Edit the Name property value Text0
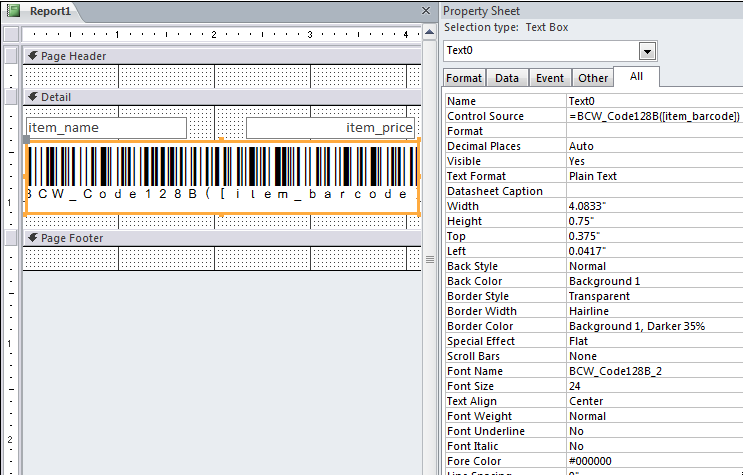Viewport: 743px width, 475px height. click(x=655, y=101)
